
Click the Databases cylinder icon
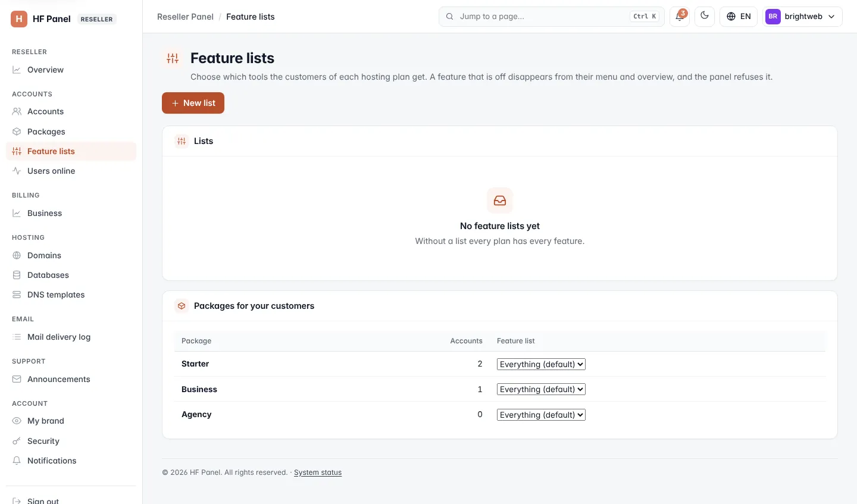(x=17, y=275)
